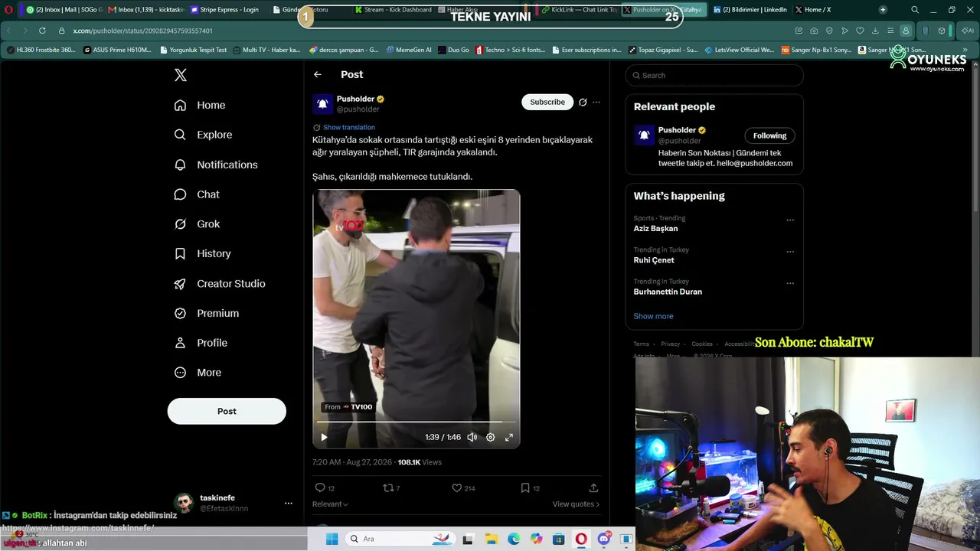Go to Home in the sidebar

[x=200, y=105]
